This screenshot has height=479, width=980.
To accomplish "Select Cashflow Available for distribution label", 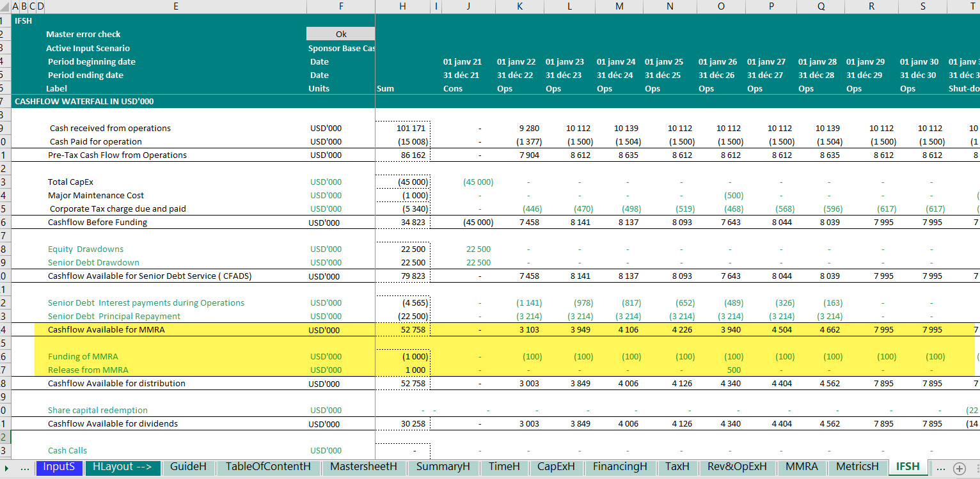I will [x=116, y=383].
